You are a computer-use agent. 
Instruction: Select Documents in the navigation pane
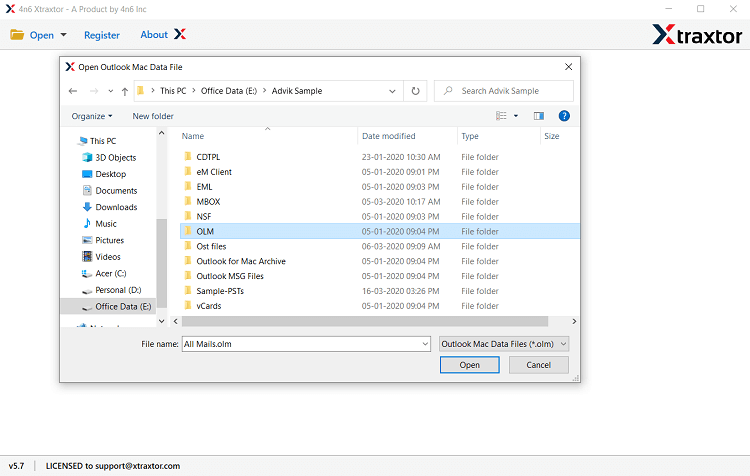pos(116,190)
